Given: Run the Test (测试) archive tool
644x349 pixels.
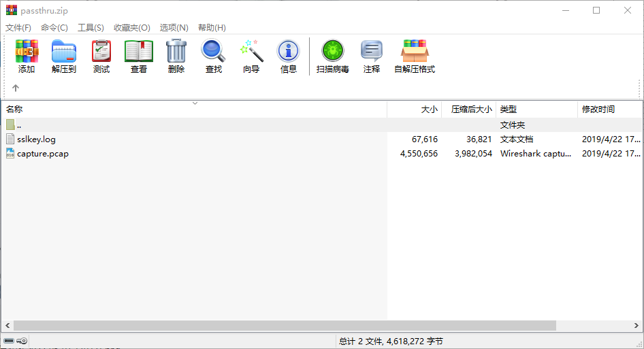Looking at the screenshot, I should tap(101, 51).
